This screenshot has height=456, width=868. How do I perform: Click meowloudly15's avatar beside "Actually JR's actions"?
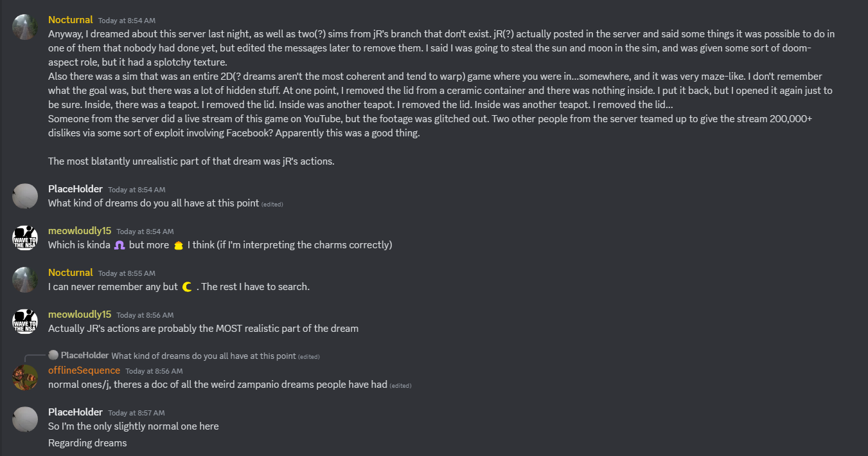tap(25, 322)
